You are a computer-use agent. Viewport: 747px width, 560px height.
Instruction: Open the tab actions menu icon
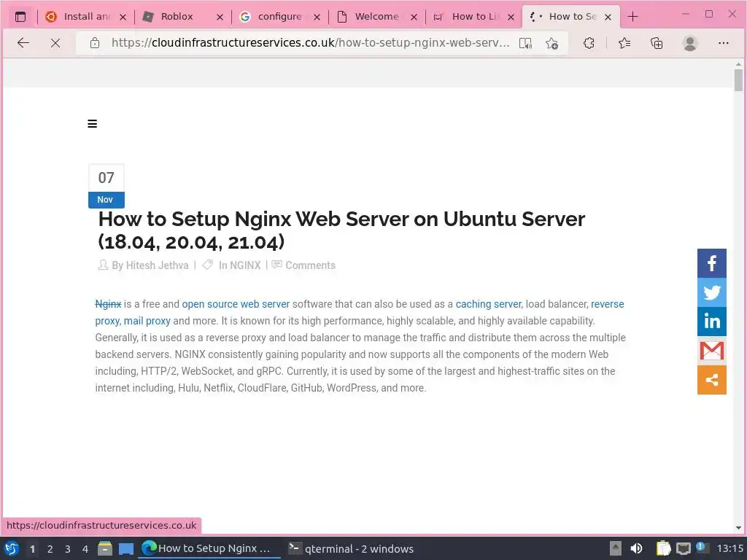click(20, 17)
